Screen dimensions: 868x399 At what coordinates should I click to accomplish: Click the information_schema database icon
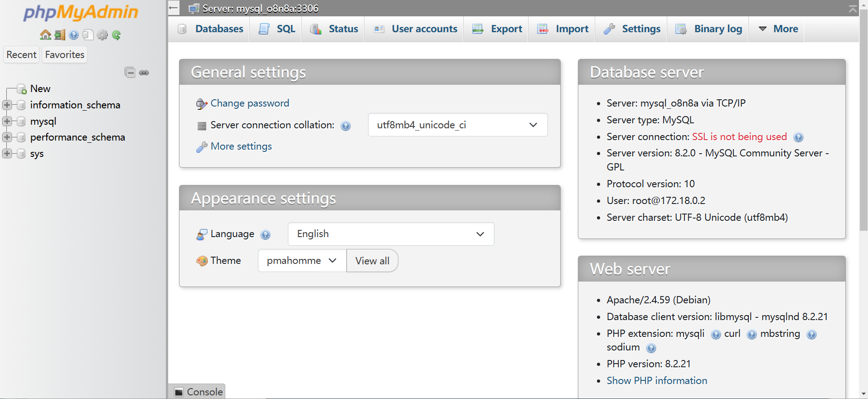21,105
